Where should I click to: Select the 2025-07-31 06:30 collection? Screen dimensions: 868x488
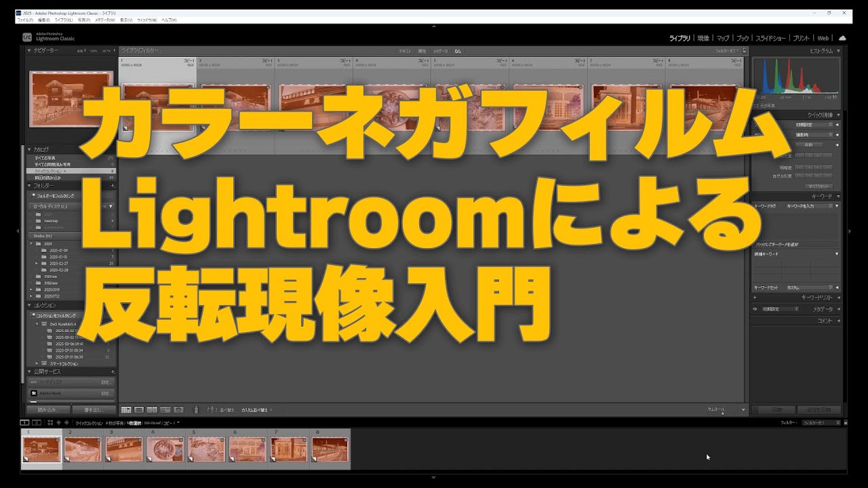point(69,357)
